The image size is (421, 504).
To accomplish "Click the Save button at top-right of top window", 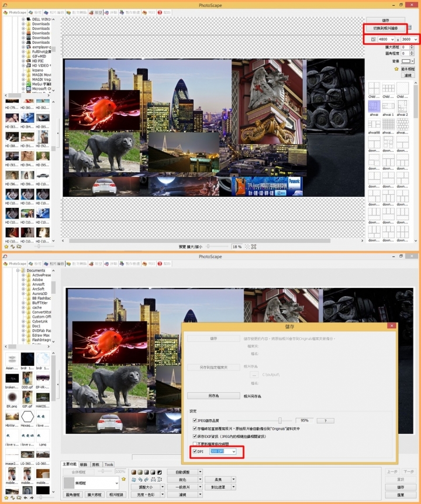I will point(385,20).
